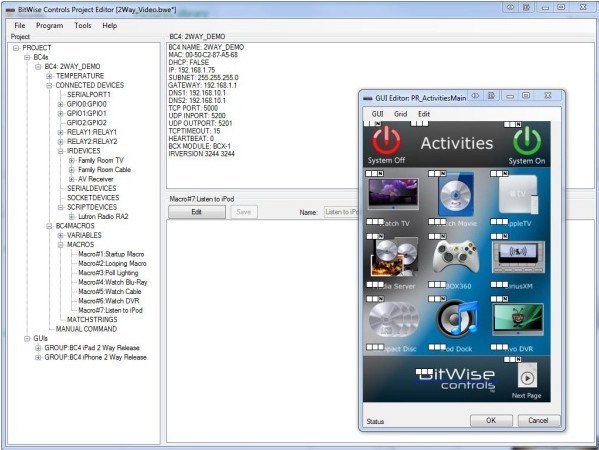Click the macro Name input field

(x=342, y=212)
